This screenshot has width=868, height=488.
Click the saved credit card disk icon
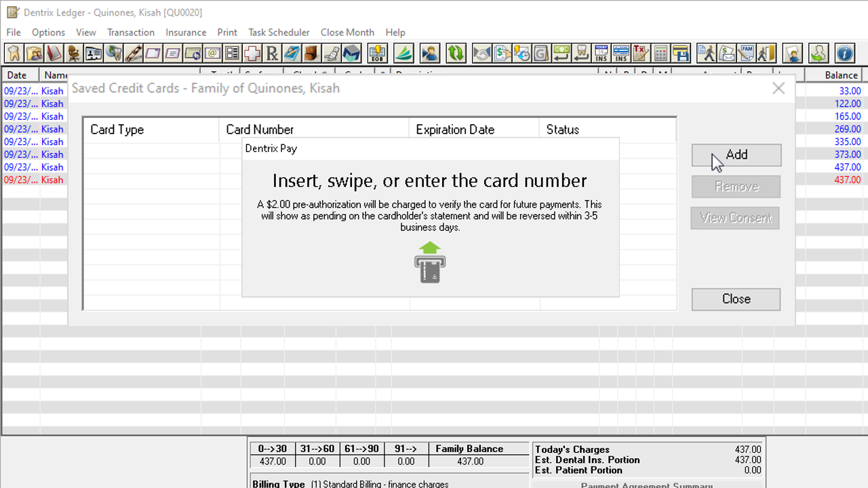tap(680, 53)
